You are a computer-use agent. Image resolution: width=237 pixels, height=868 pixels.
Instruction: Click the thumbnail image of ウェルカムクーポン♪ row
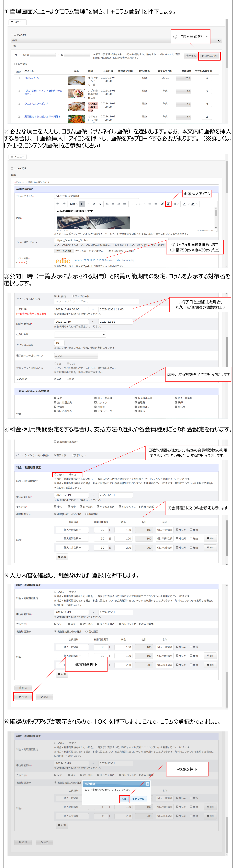76,106
